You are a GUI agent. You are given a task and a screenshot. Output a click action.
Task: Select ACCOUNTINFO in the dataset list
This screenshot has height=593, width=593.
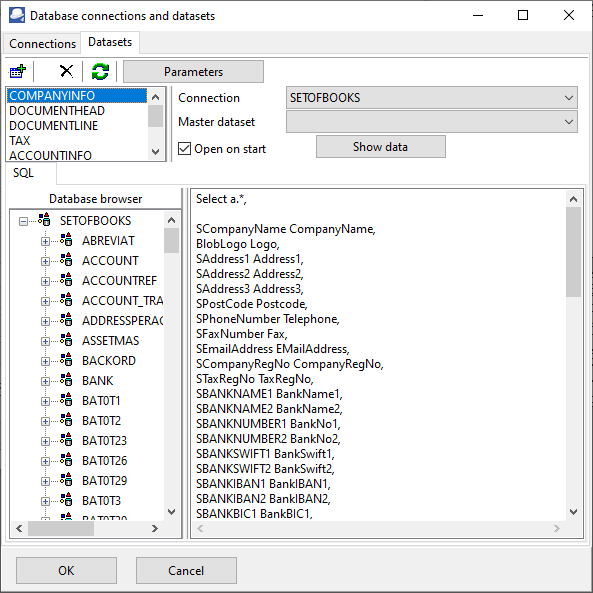pos(77,155)
